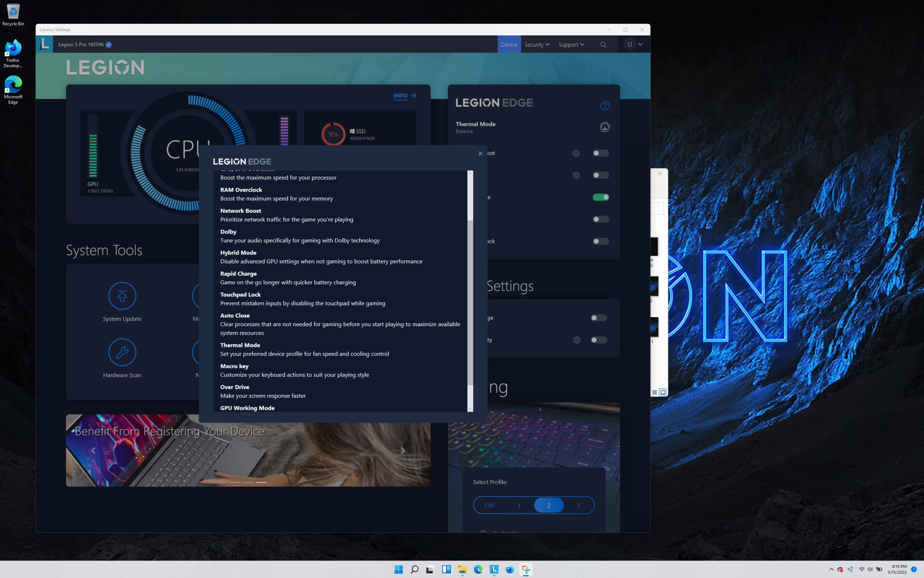Screen dimensions: 924x578
Task: Toggle the 'ock' switch in Legion Edge
Action: click(601, 241)
